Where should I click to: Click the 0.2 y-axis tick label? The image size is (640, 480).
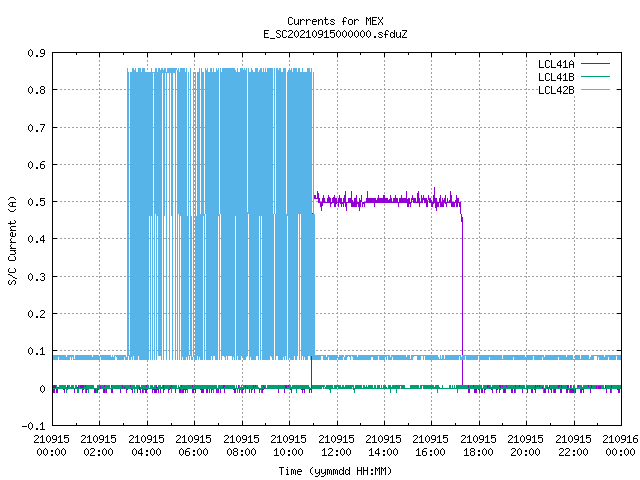36,314
